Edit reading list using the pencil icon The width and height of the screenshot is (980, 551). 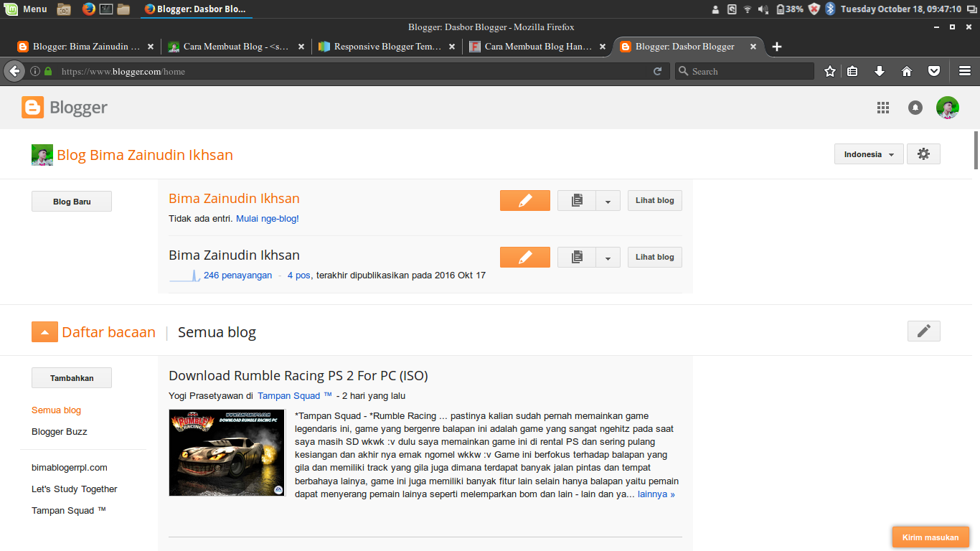coord(923,331)
